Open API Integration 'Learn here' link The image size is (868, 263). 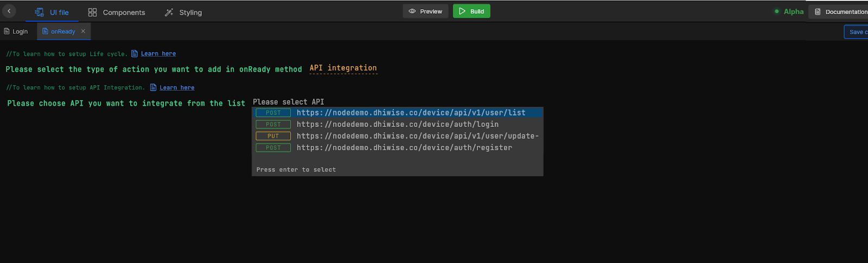pyautogui.click(x=177, y=87)
